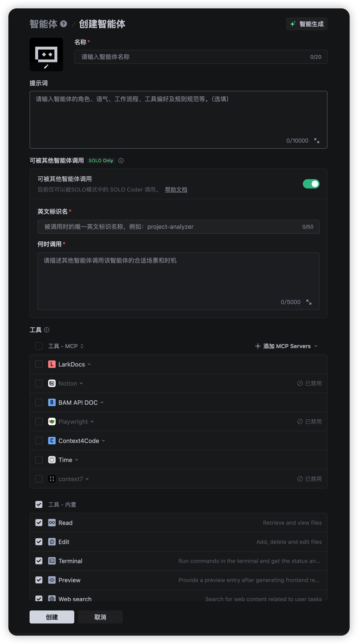Expand the 提示词 text area icon
Screen dimensions: 358x644
coord(317,140)
